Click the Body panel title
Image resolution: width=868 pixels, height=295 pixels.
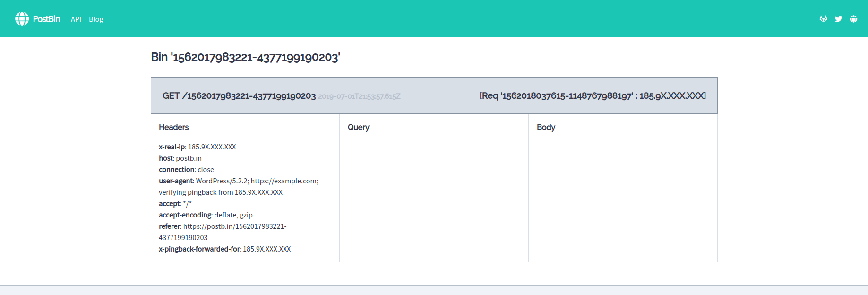[546, 127]
